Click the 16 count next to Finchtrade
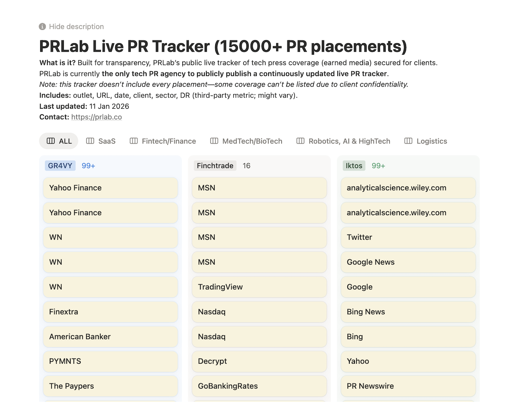 coord(247,166)
